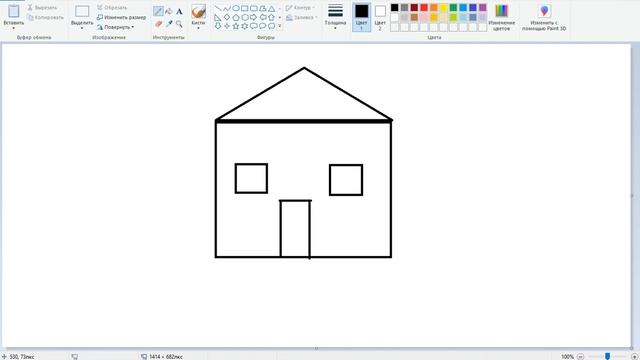640x360 pixels.
Task: Pick the dark red palette swatch
Action: pyautogui.click(x=414, y=7)
